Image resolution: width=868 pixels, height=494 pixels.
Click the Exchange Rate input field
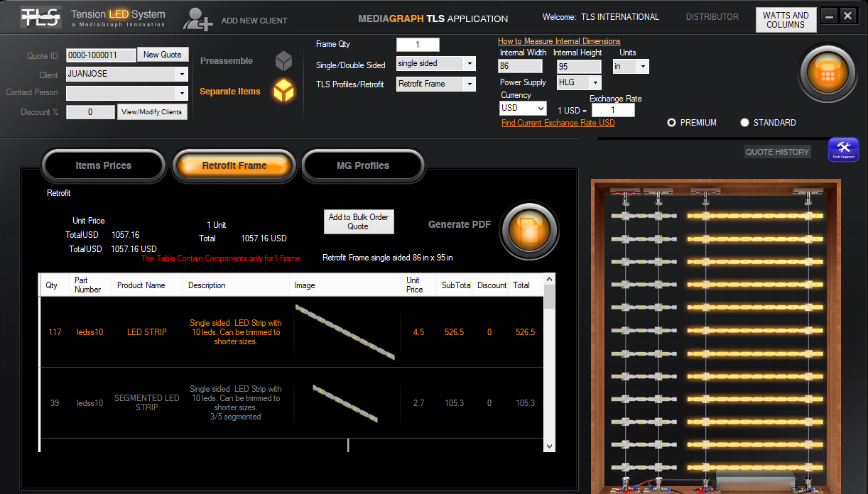pos(613,110)
